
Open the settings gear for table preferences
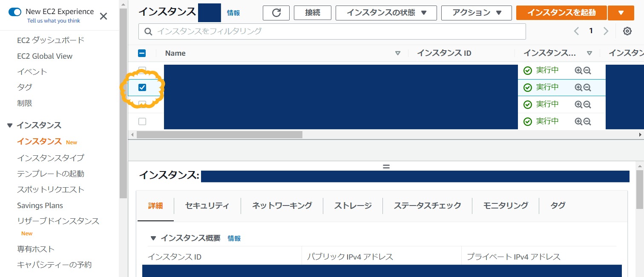point(627,31)
